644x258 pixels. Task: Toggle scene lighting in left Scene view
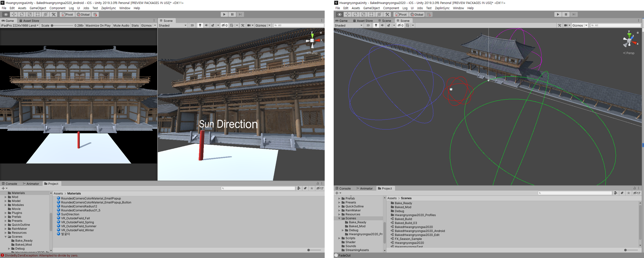coord(200,25)
